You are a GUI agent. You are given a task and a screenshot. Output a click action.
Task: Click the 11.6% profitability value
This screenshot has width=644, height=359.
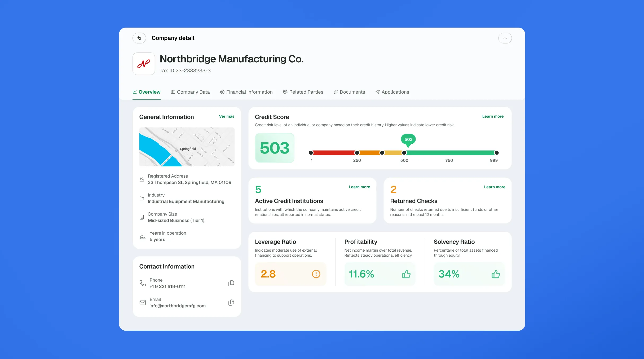point(361,274)
